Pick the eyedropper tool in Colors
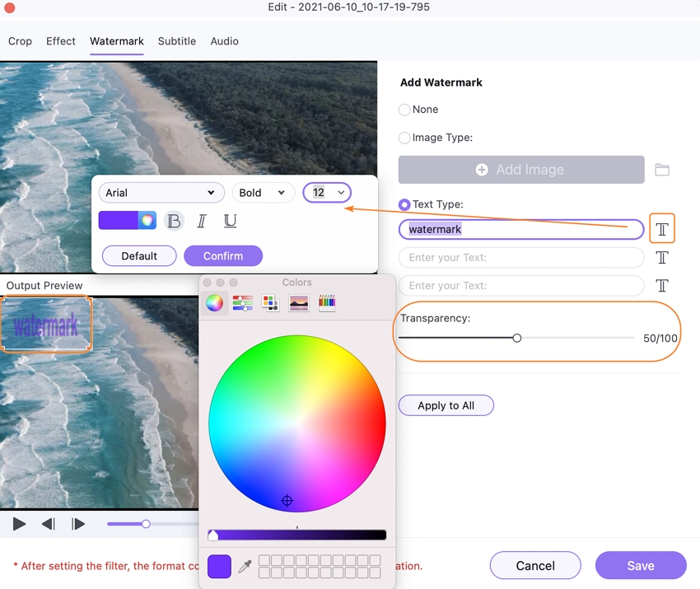 (245, 566)
